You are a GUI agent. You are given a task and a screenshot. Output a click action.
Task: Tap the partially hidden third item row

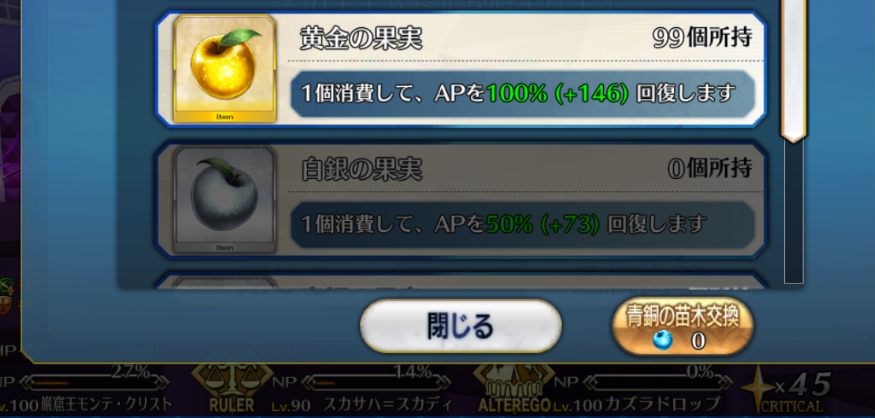tap(461, 281)
